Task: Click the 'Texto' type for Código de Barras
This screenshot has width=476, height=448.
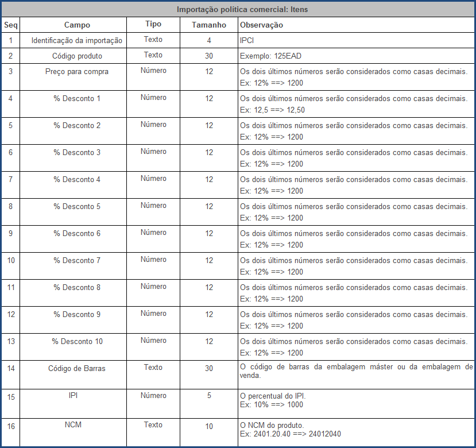Action: pos(153,367)
